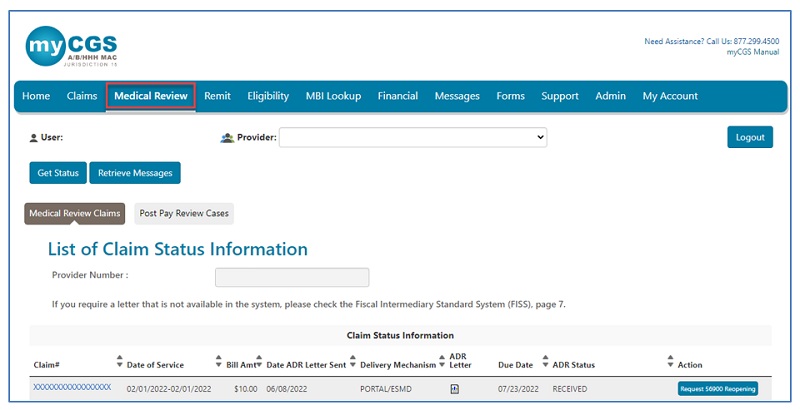Select the Medical Review Claims tab

click(75, 213)
